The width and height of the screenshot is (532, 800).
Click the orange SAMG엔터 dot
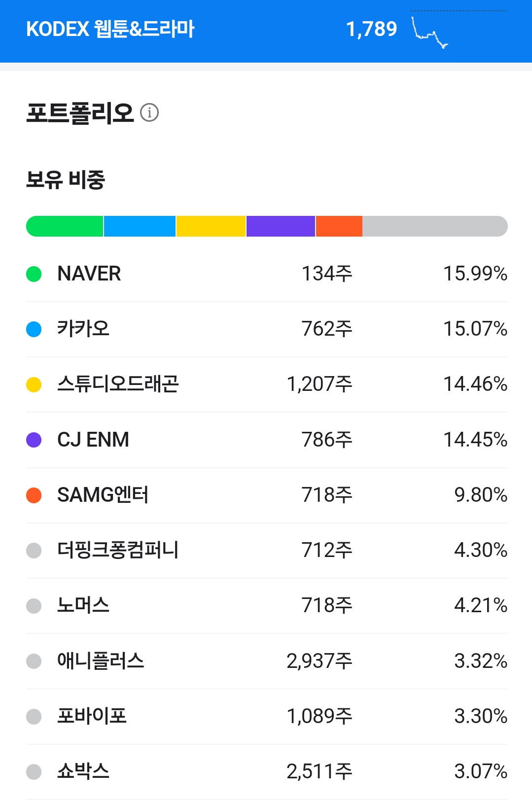click(34, 495)
